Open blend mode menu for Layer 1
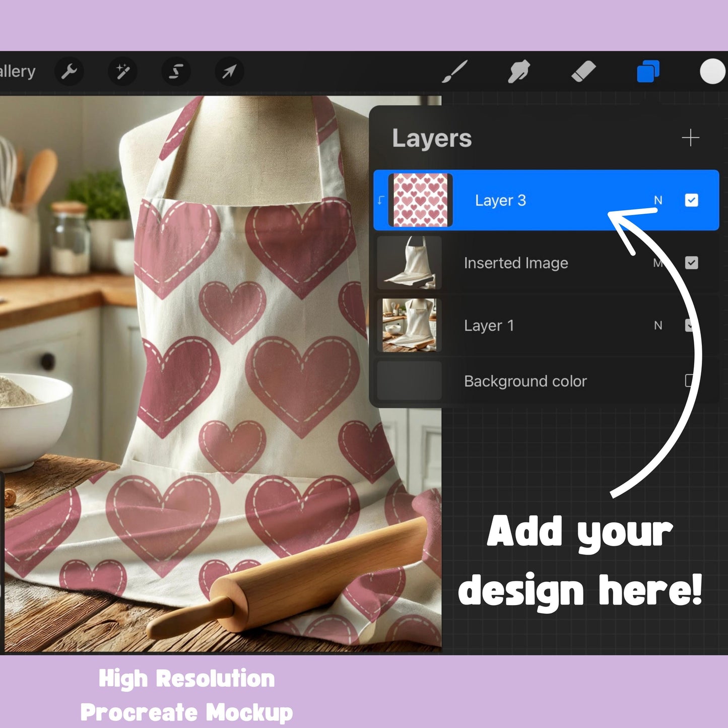728x728 pixels. pyautogui.click(x=657, y=325)
